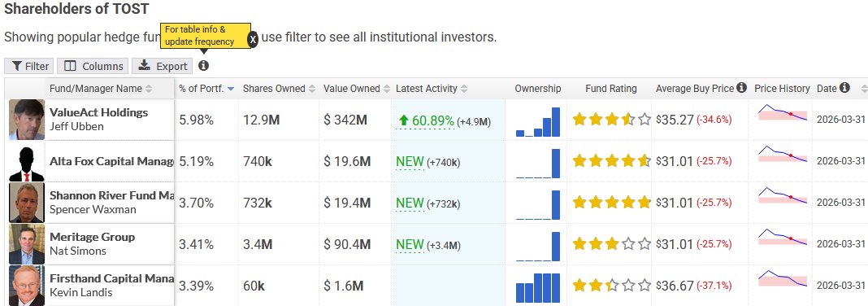Image resolution: width=868 pixels, height=306 pixels.
Task: Click Shannon River ownership bar chart
Action: point(537,205)
